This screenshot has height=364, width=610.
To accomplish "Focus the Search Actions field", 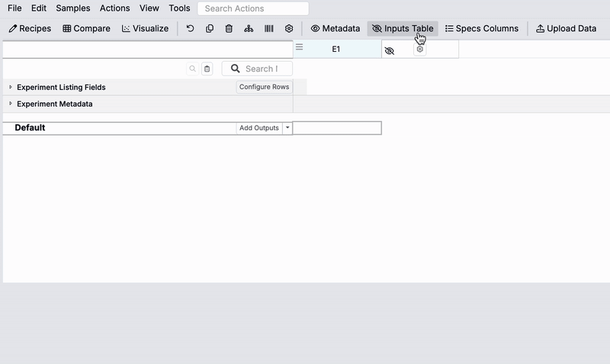I will pos(253,8).
